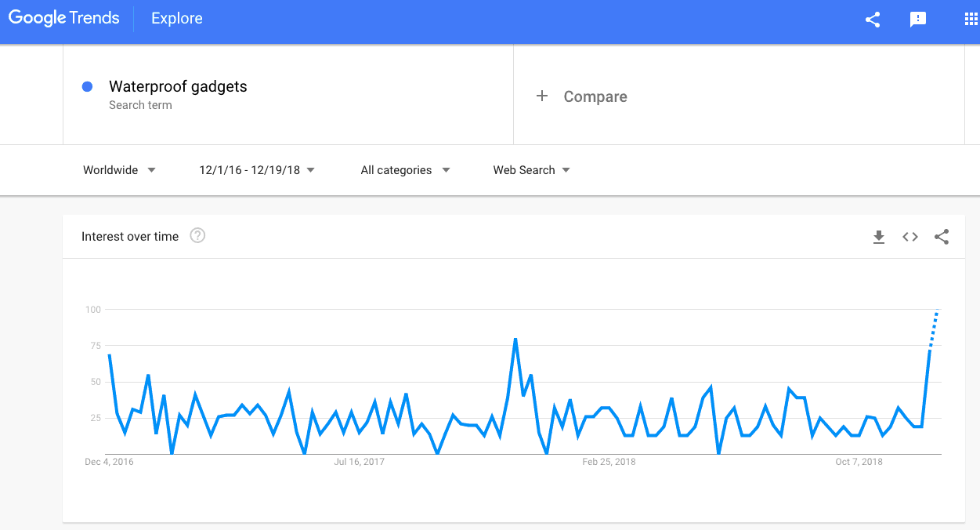This screenshot has width=980, height=530.
Task: Open the 12/1/16 - 12/19/18 date range dropdown
Action: (257, 170)
